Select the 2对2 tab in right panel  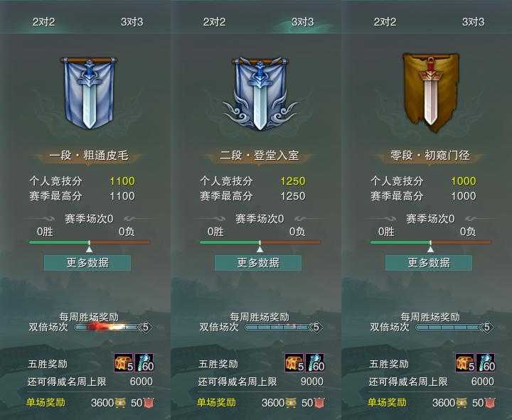click(x=385, y=22)
